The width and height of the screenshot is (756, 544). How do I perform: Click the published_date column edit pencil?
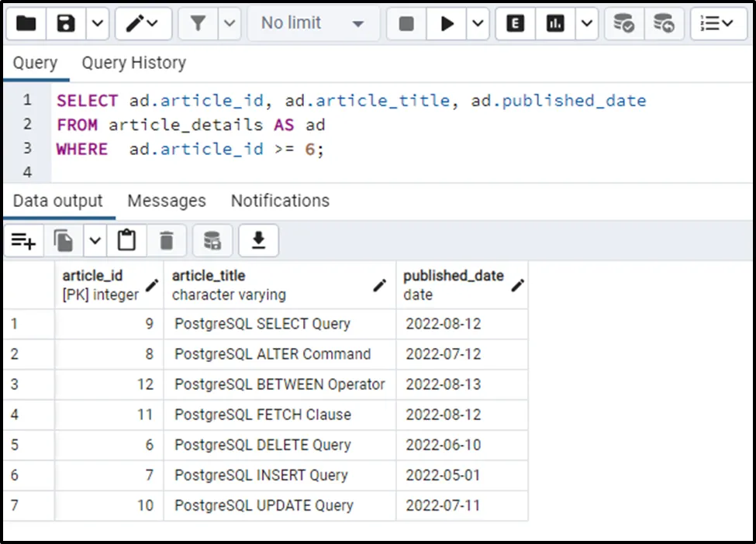coord(518,285)
